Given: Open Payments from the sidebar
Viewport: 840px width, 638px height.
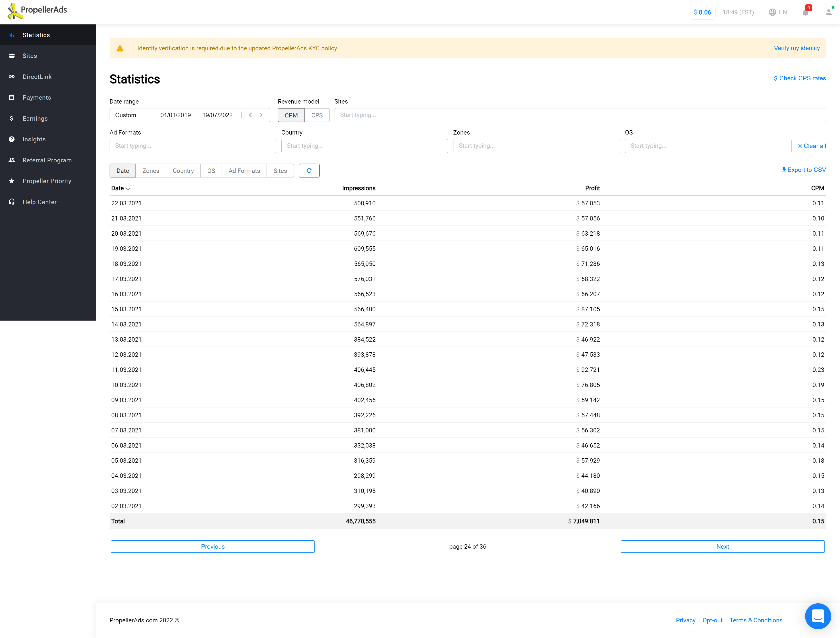Looking at the screenshot, I should coord(36,98).
